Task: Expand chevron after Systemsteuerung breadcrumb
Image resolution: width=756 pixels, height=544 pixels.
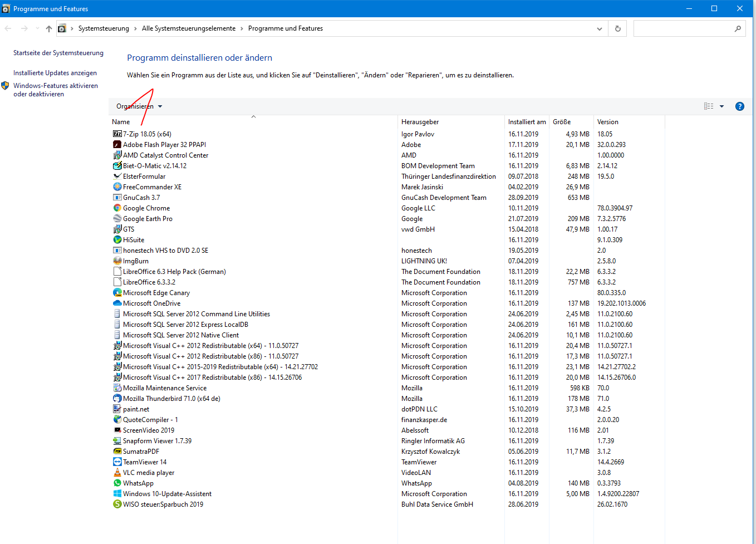Action: tap(136, 28)
